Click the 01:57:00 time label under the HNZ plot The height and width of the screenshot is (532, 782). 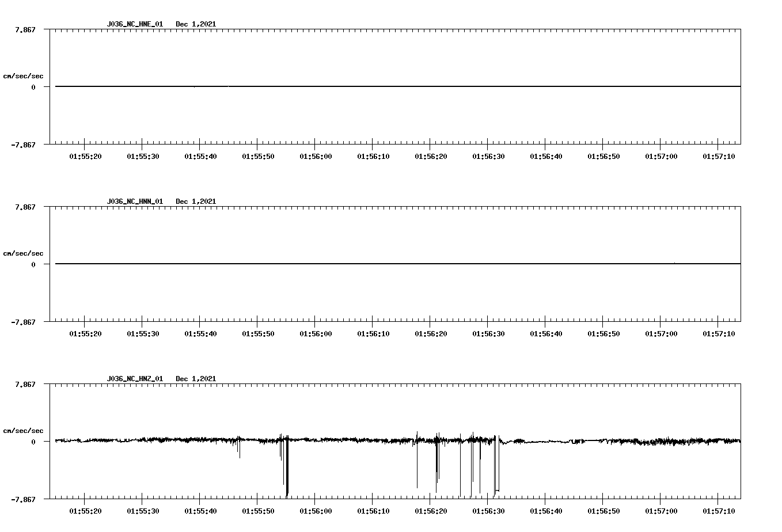coord(661,511)
